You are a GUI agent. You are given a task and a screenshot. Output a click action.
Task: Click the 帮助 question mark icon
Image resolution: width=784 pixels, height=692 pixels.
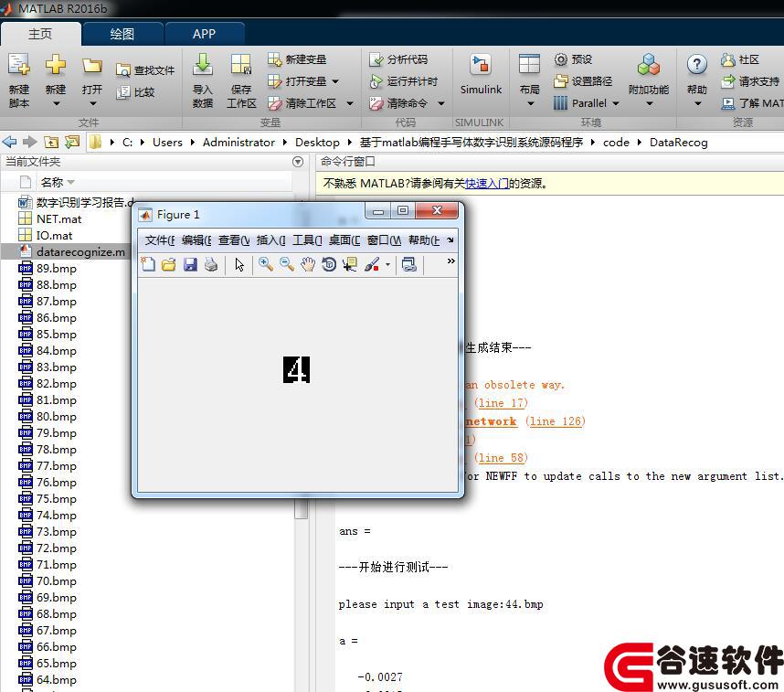tap(696, 64)
